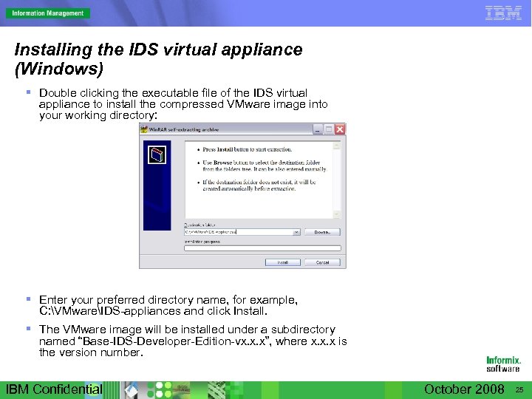Screen dimensions: 532x399
Task: Click the 'Use Browse button' instruction text
Action: pos(265,166)
